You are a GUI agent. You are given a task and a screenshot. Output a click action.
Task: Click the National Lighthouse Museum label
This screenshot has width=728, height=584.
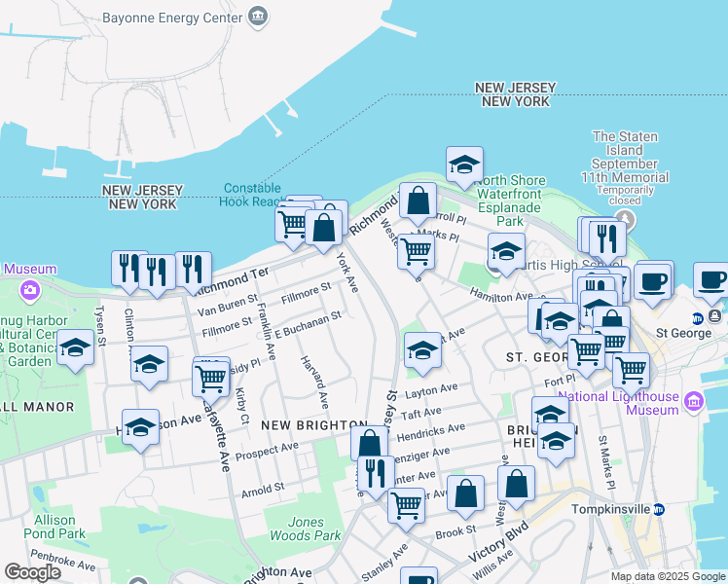click(618, 403)
